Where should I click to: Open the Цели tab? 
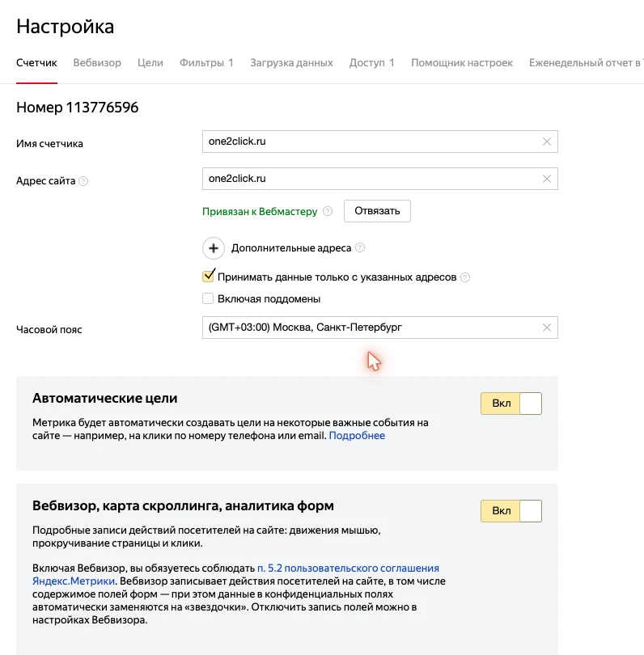click(x=150, y=62)
